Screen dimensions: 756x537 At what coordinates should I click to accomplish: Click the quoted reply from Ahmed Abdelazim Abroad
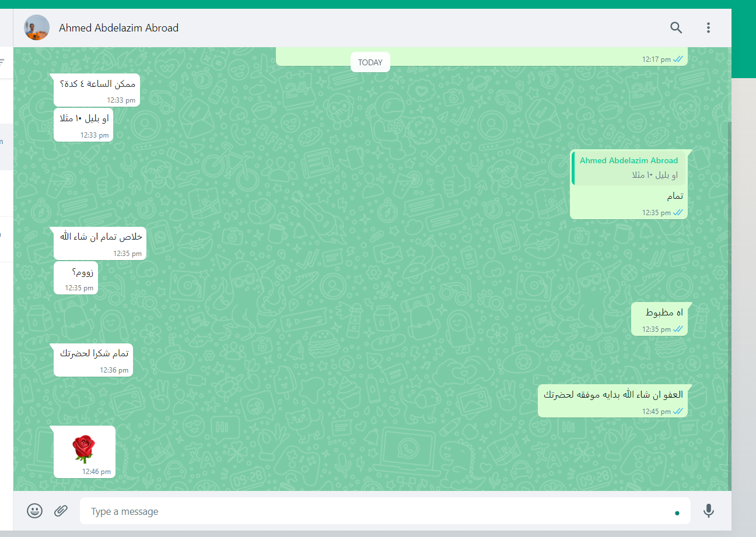point(629,168)
